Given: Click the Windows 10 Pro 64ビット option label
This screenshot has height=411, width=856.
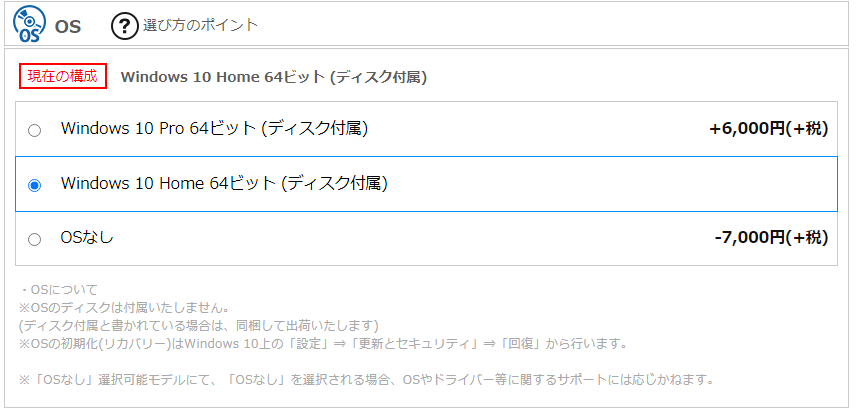Looking at the screenshot, I should point(215,128).
